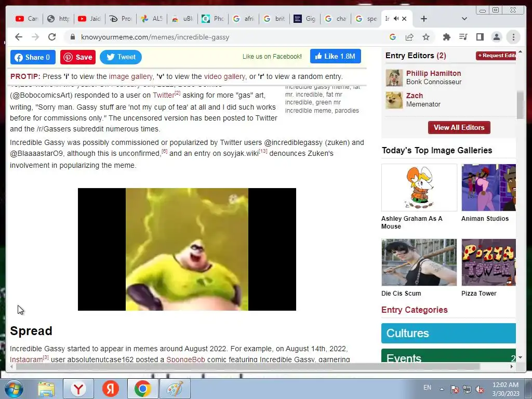532x399 pixels.
Task: Switch to the 'afri' Google search tab
Action: (x=244, y=19)
